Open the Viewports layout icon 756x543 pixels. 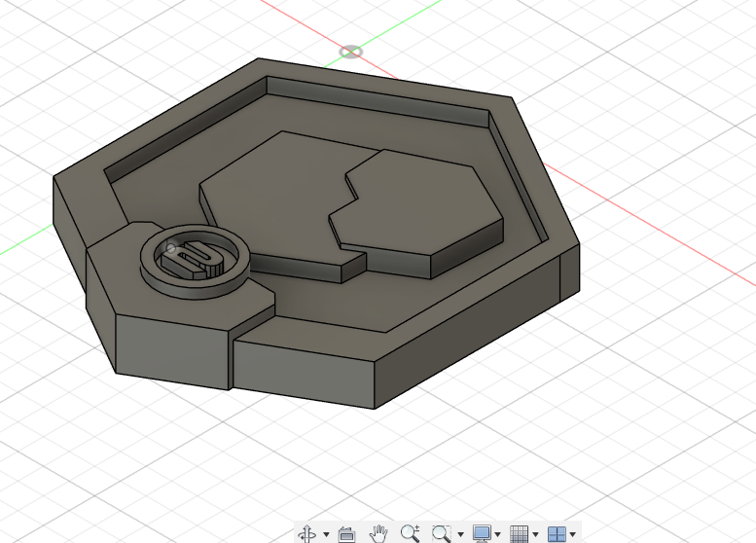click(557, 534)
